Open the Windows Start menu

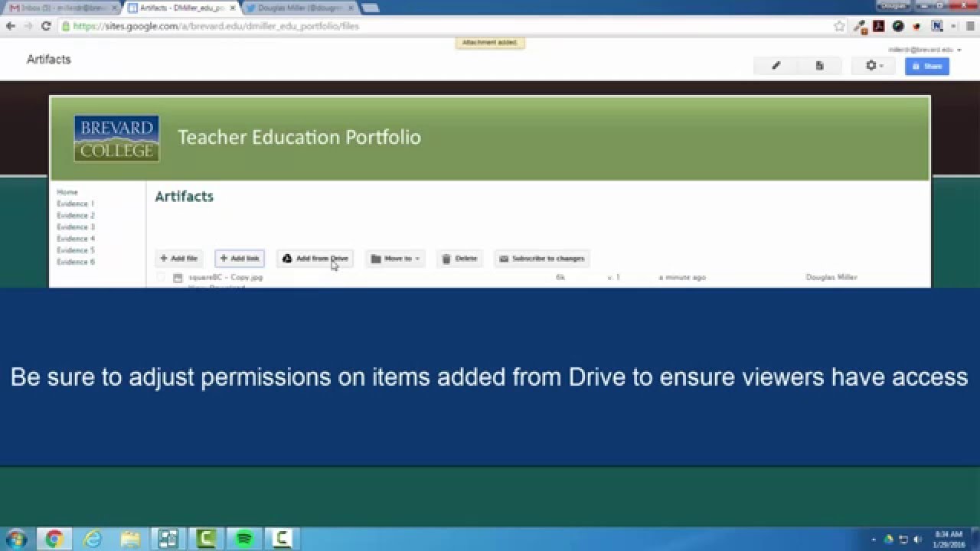[16, 539]
